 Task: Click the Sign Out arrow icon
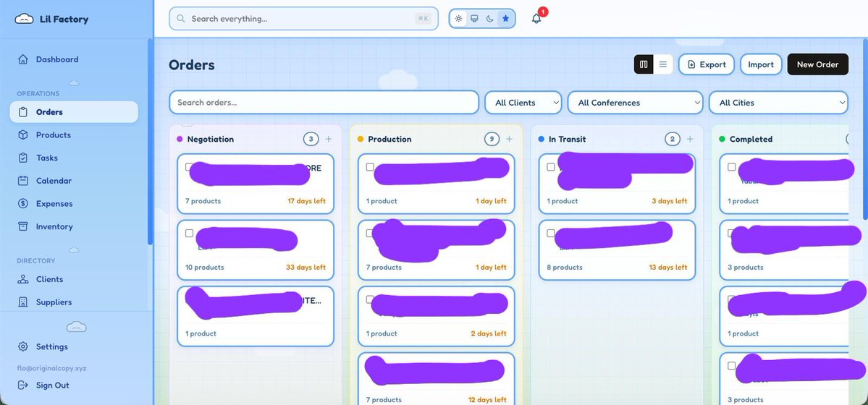(x=22, y=385)
